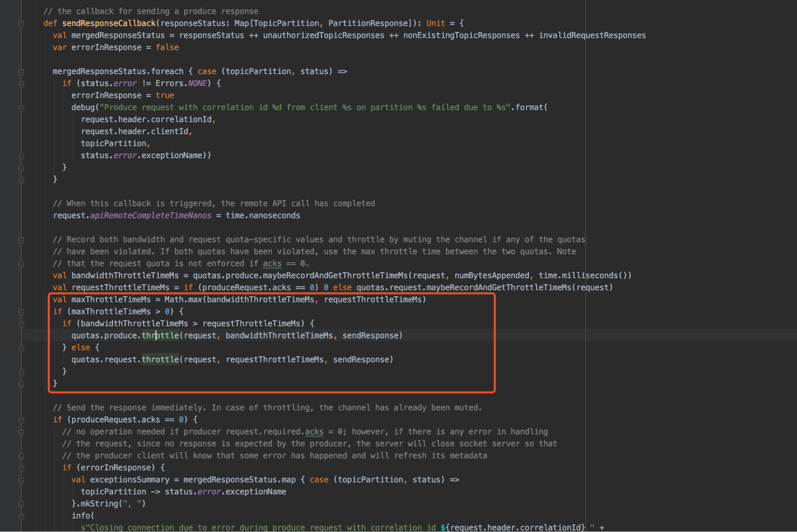The image size is (797, 532).
Task: Click Math.max in maxThrottleTimeMs assignment
Action: click(183, 299)
